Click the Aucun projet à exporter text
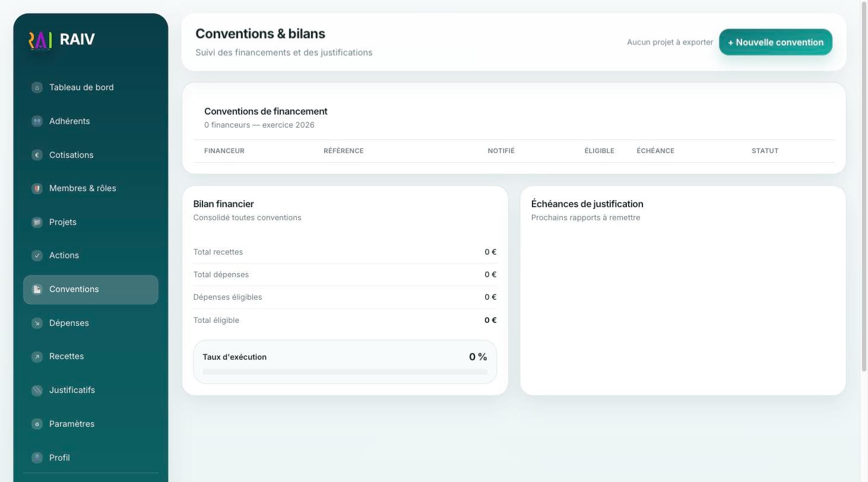Screen dimensions: 868x482 tap(670, 42)
